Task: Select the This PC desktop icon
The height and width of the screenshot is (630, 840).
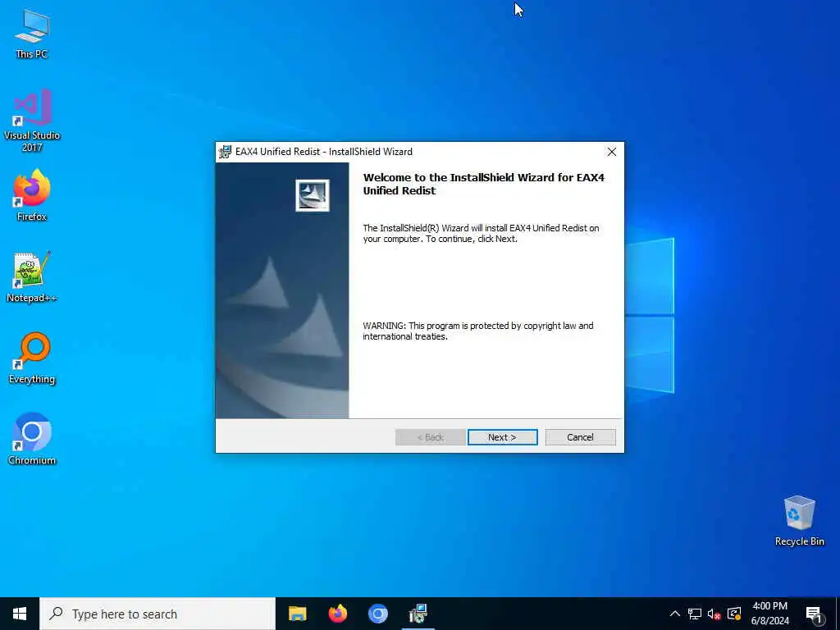Action: tap(32, 34)
